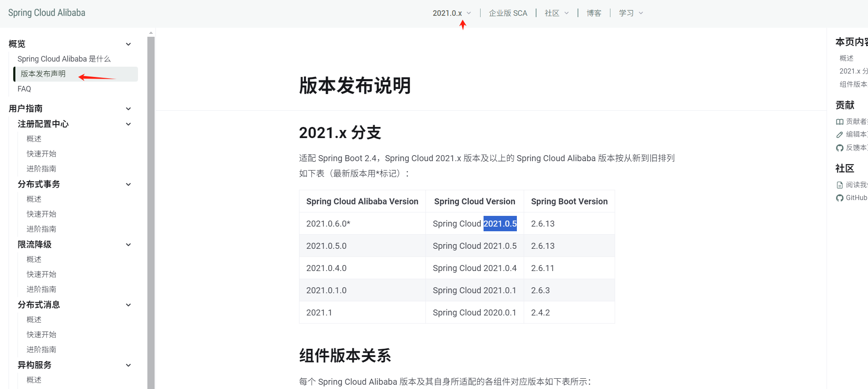Collapse the 注册配置中心 section chevron
The height and width of the screenshot is (389, 868).
point(128,124)
